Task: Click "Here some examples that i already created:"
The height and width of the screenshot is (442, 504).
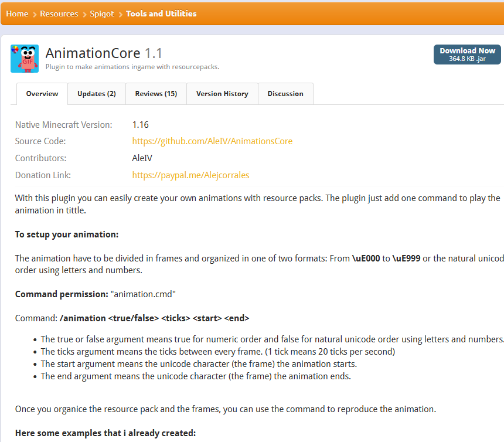Action: (x=105, y=433)
